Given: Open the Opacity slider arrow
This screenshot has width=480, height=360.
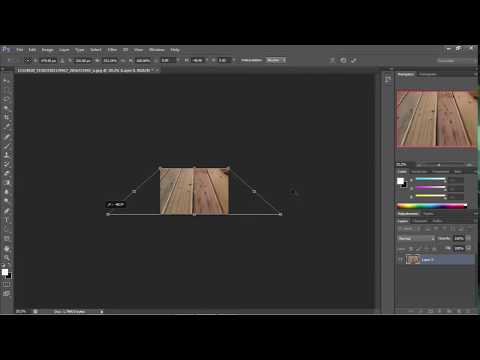Looking at the screenshot, I should (x=468, y=238).
